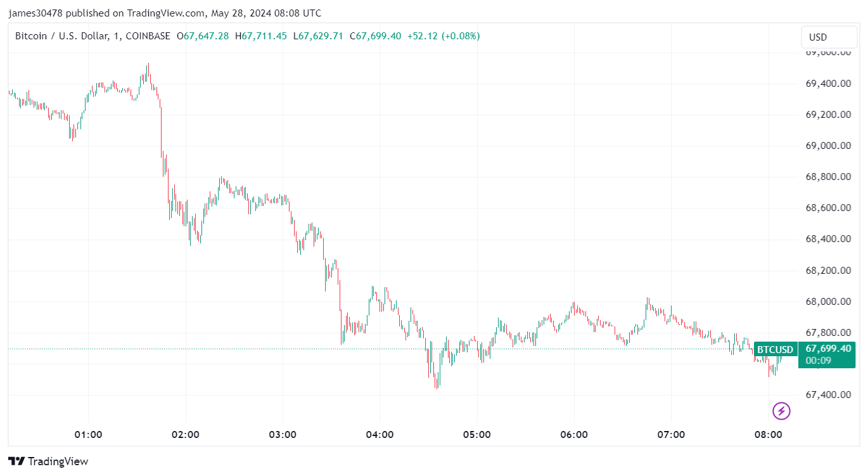Click the 68,400.00 price axis label
The image size is (868, 476).
coord(828,239)
